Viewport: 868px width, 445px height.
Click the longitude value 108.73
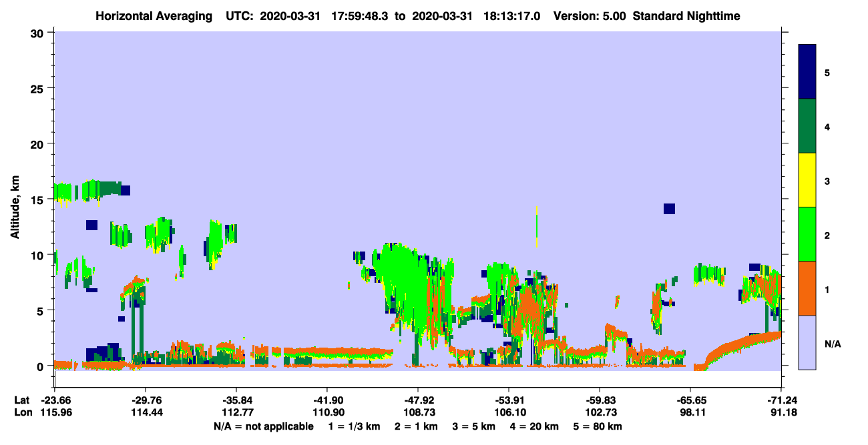(418, 413)
